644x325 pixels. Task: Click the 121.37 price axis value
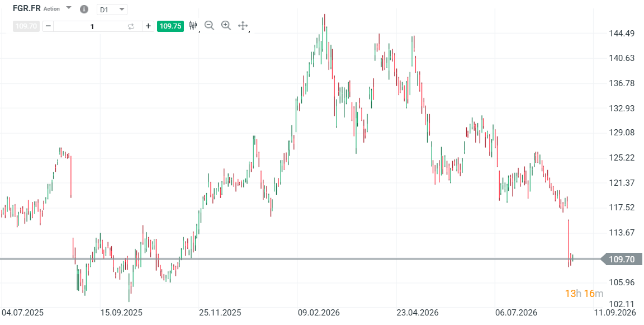point(622,183)
